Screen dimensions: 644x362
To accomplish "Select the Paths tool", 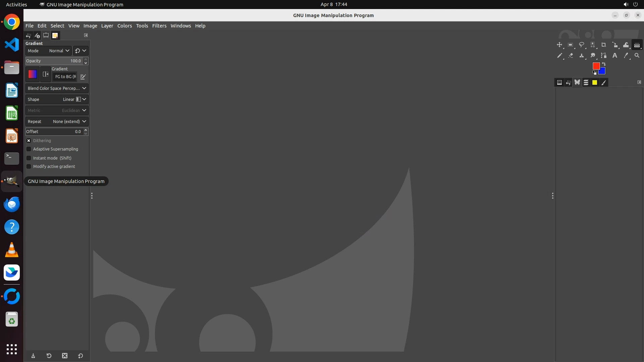I will pos(604,56).
